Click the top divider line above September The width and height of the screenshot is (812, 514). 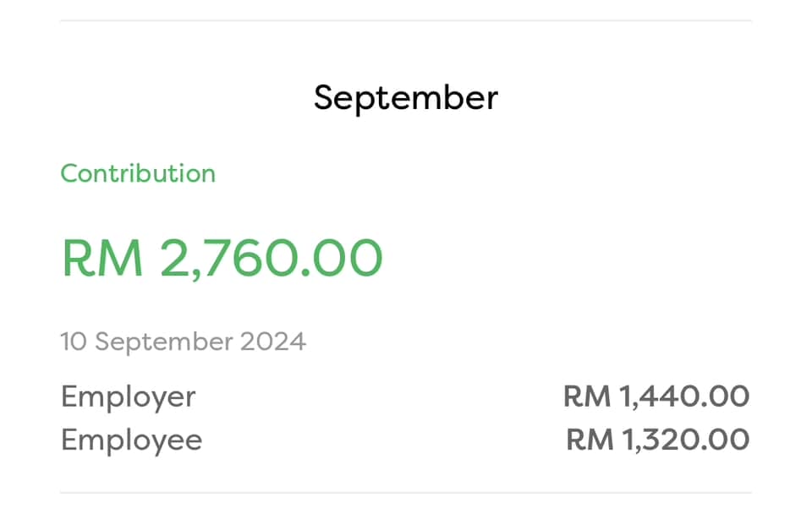point(405,20)
